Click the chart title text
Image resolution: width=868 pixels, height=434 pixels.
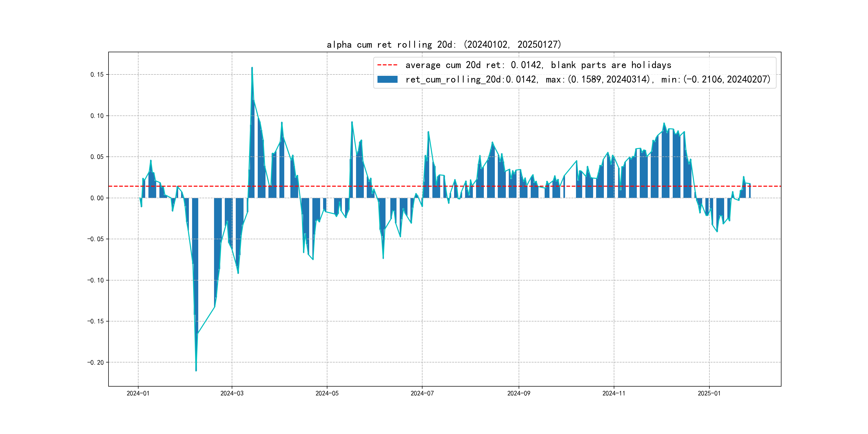coord(444,44)
